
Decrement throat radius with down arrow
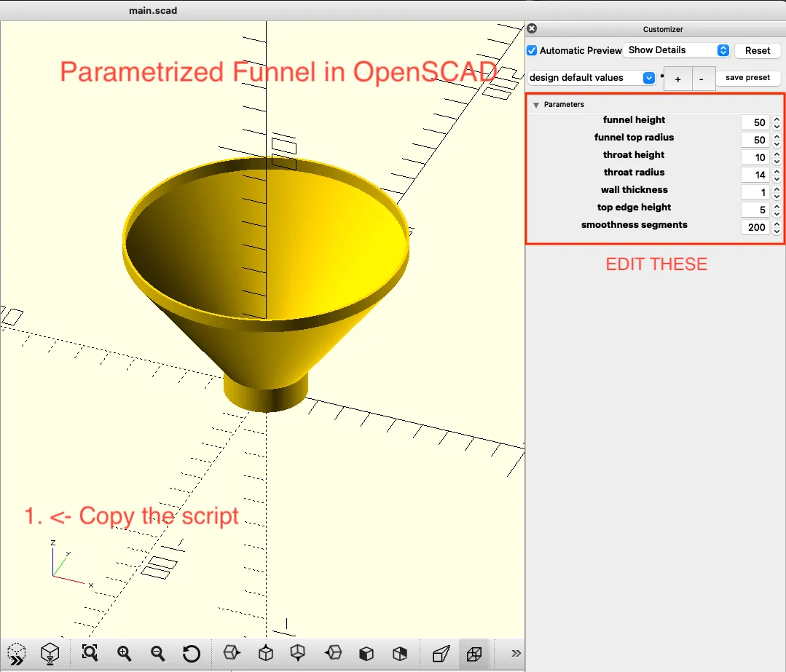coord(777,179)
